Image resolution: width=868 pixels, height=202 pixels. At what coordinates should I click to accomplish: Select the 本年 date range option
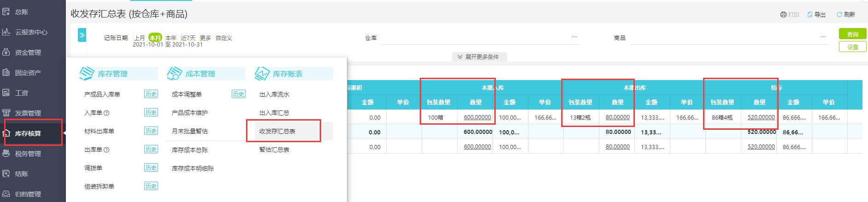[x=171, y=38]
